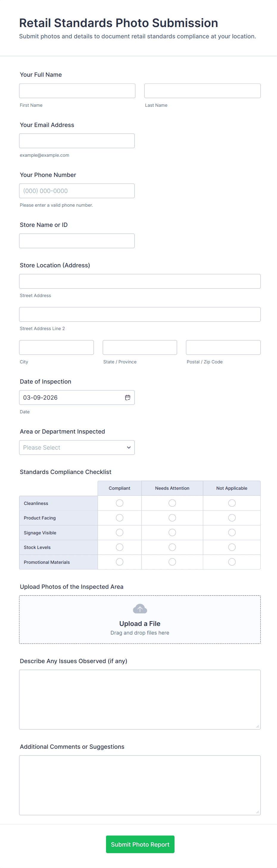Click the Submit Photo Report button

coord(140,844)
